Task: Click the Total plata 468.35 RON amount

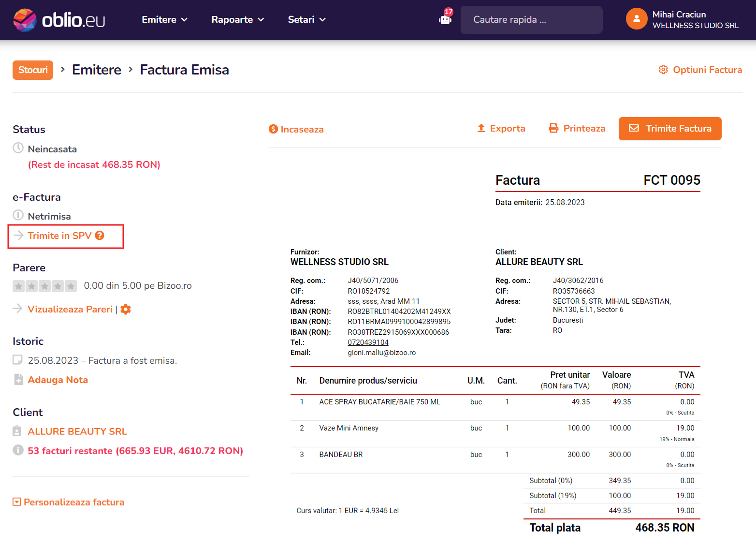Action: tap(665, 528)
